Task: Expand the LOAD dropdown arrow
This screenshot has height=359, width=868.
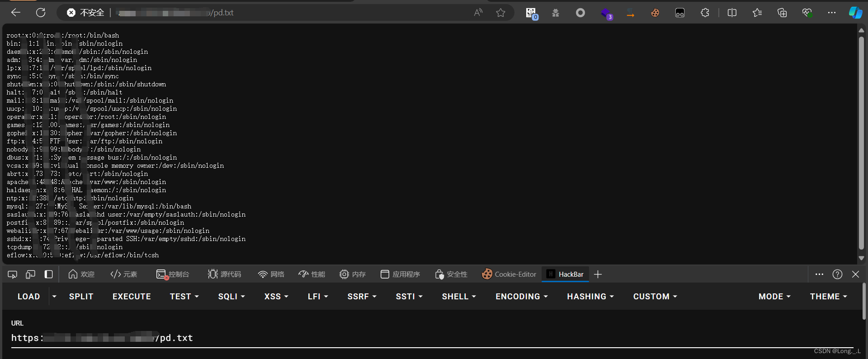Action: click(x=54, y=297)
